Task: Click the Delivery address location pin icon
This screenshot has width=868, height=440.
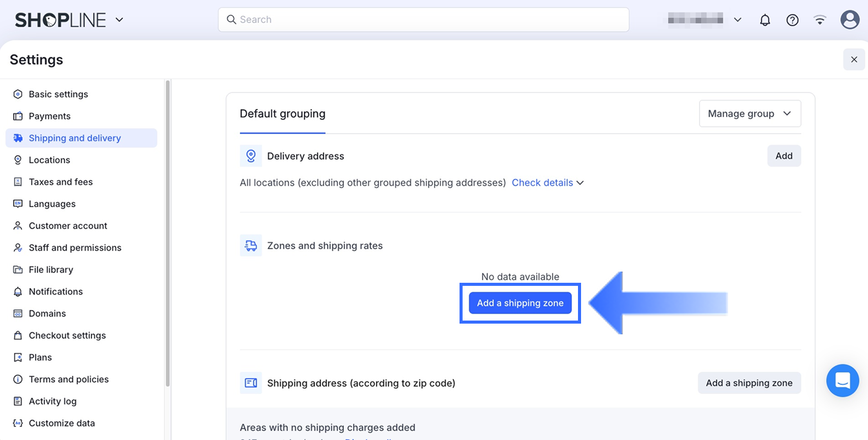Action: (x=251, y=156)
